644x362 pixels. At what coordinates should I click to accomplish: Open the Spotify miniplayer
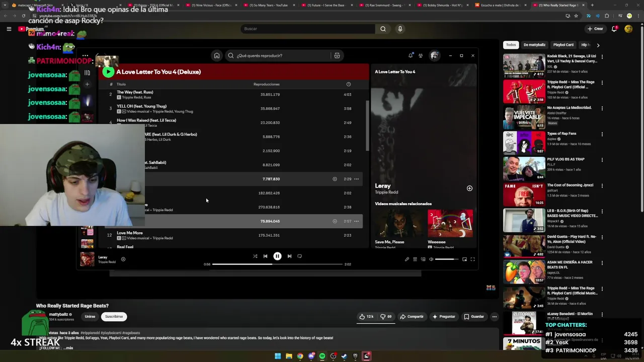464,259
